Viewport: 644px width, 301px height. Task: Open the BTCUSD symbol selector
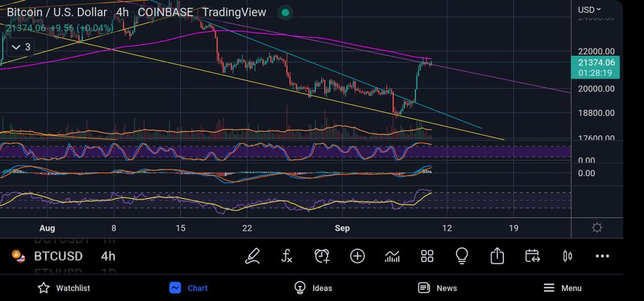pos(58,256)
